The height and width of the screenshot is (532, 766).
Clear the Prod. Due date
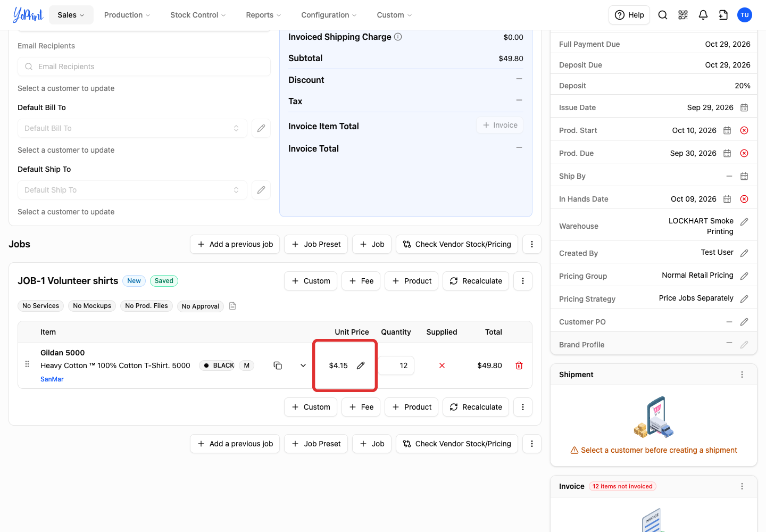click(744, 153)
